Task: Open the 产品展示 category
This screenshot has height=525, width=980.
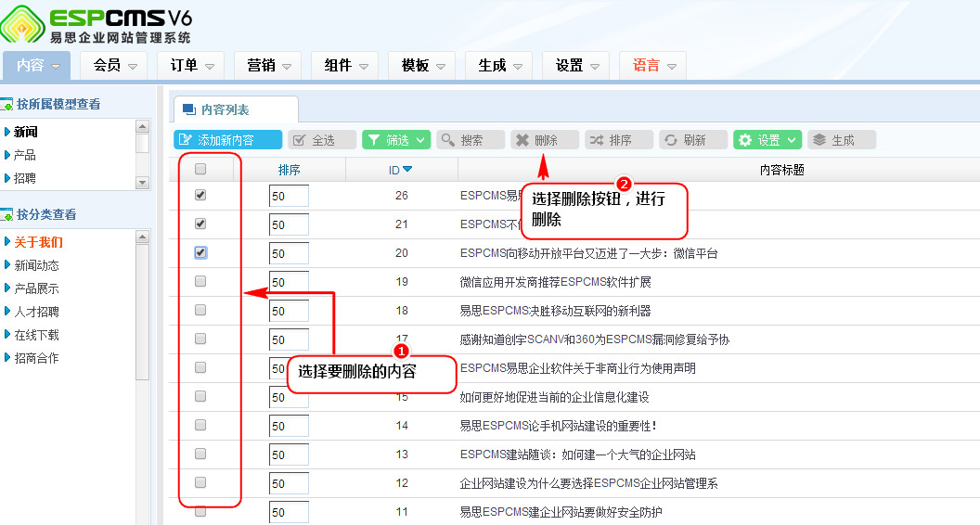Action: pos(37,288)
